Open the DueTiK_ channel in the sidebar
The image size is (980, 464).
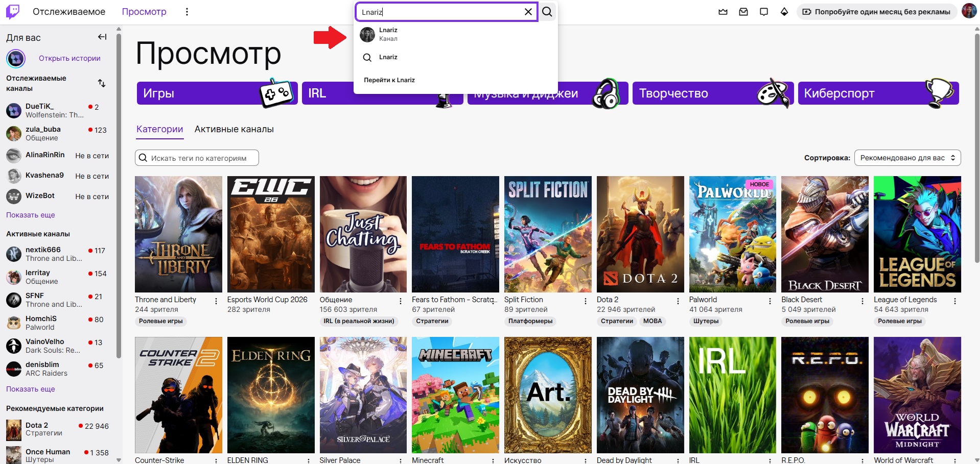pyautogui.click(x=57, y=110)
